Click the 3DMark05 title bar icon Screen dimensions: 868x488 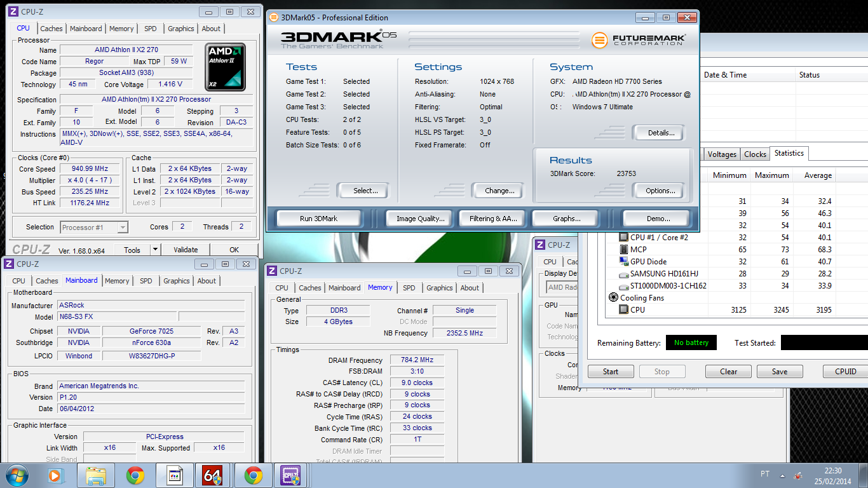point(274,17)
